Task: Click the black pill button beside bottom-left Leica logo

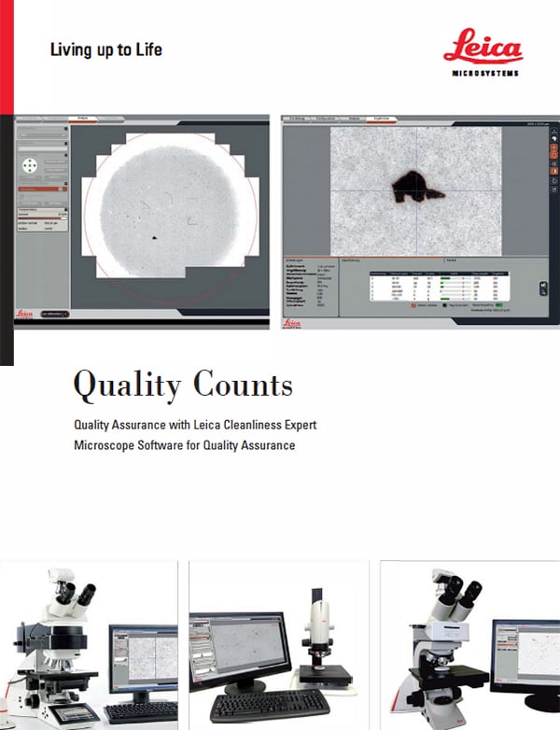Action: click(55, 315)
